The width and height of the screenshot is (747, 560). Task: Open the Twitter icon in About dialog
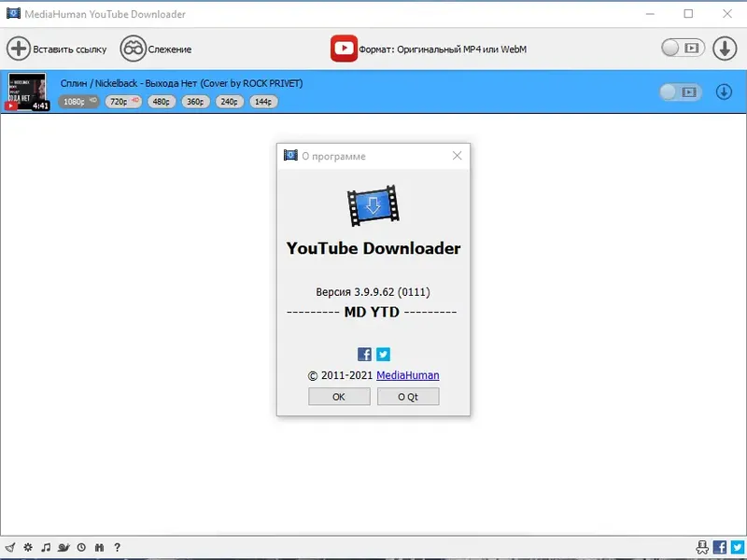click(383, 354)
